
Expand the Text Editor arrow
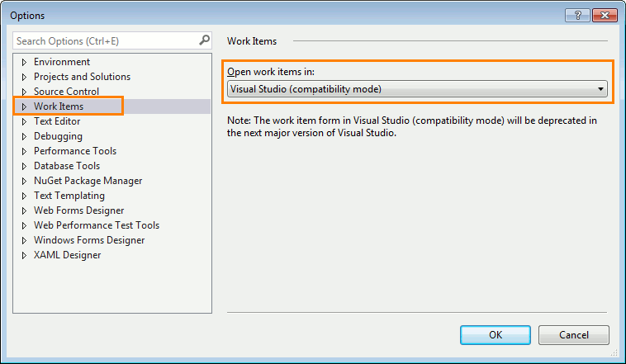click(25, 121)
